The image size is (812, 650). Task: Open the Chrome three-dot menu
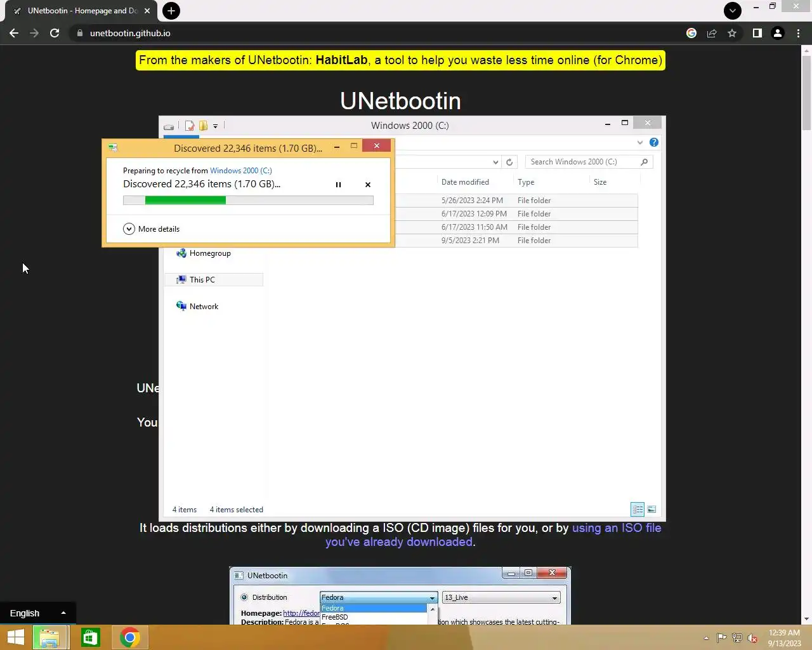tap(798, 33)
